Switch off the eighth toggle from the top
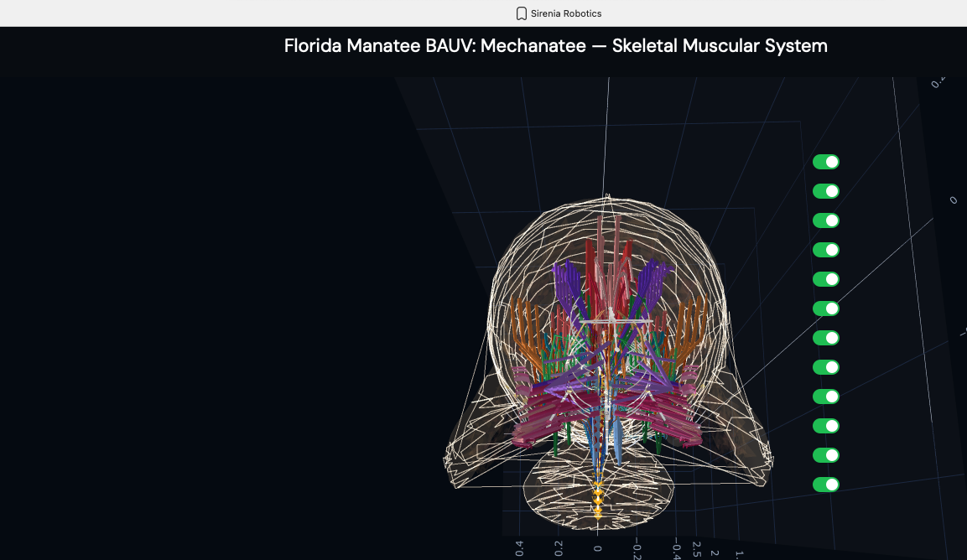Viewport: 967px width, 560px height. pyautogui.click(x=826, y=367)
